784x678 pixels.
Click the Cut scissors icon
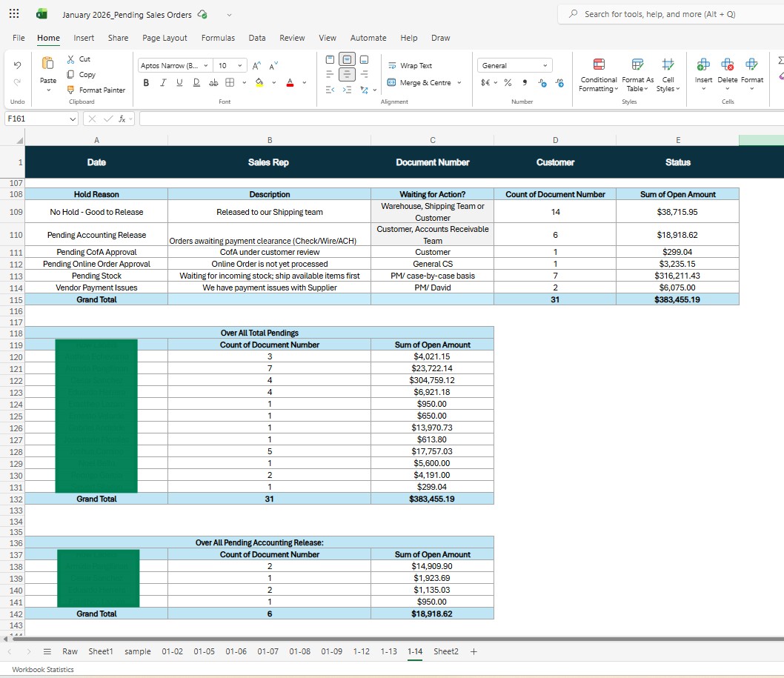point(71,59)
